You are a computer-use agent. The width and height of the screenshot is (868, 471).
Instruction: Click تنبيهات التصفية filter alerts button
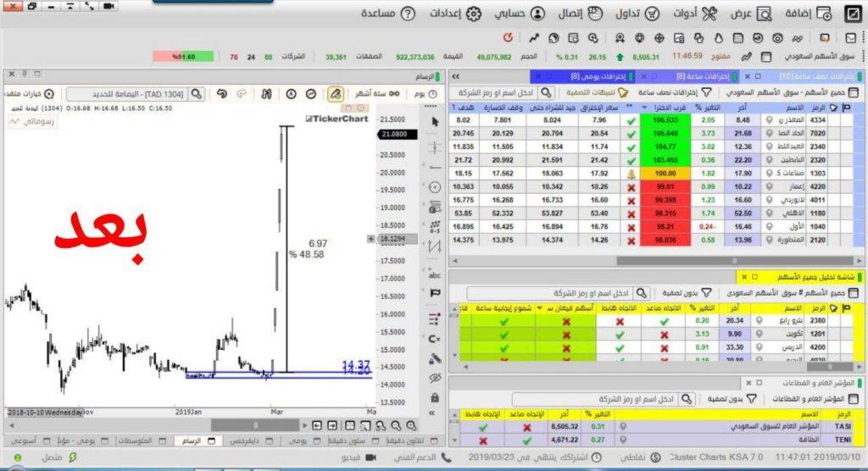pos(597,92)
